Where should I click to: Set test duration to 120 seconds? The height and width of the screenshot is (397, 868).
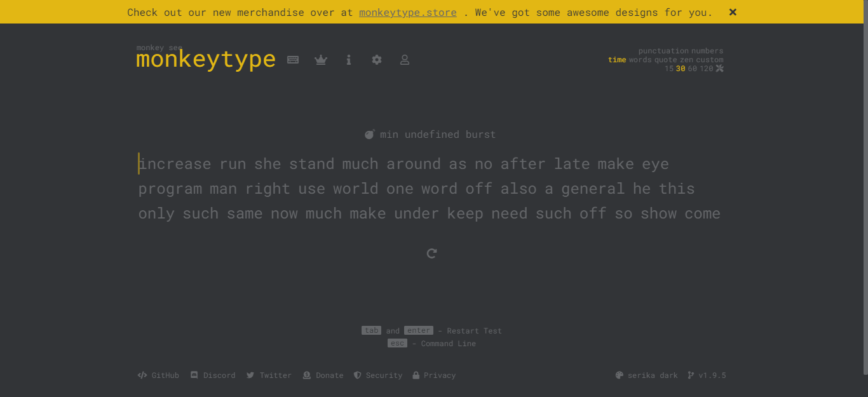point(706,69)
